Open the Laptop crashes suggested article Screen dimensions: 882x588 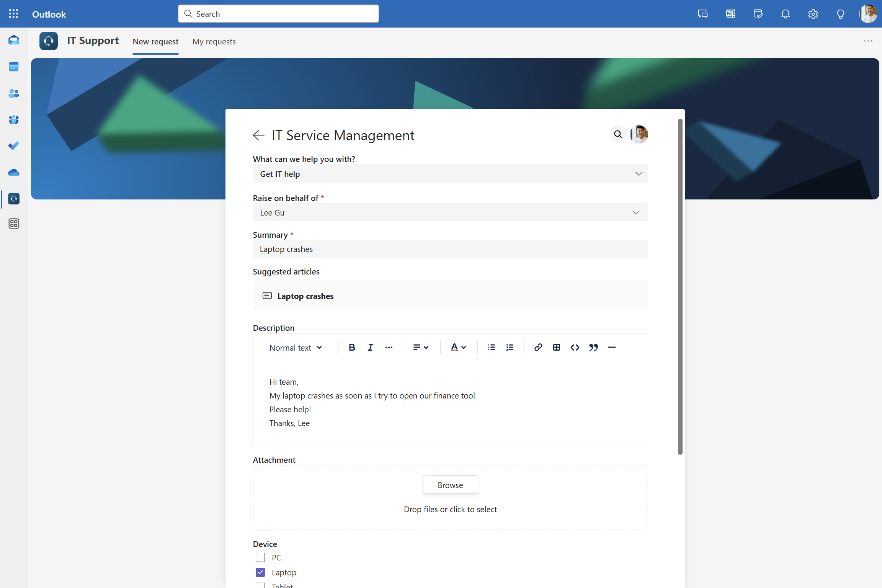pyautogui.click(x=305, y=296)
